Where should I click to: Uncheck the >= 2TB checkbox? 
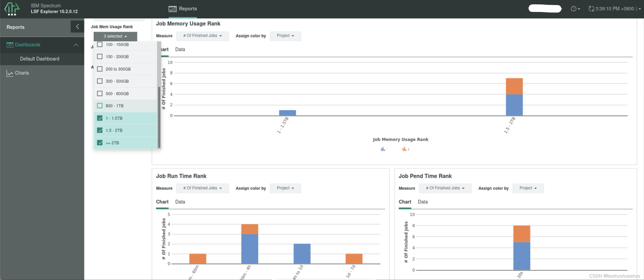[x=100, y=143]
